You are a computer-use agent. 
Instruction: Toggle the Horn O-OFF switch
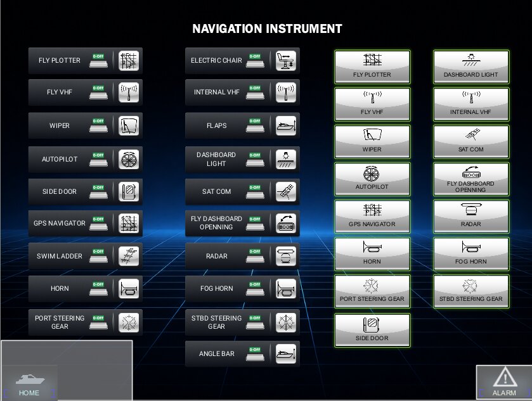pos(98,289)
